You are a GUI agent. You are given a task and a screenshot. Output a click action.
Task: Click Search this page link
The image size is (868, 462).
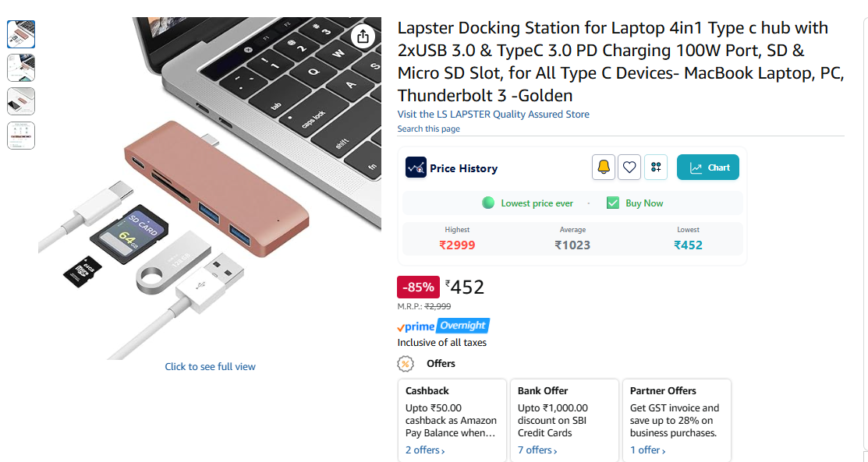point(428,129)
